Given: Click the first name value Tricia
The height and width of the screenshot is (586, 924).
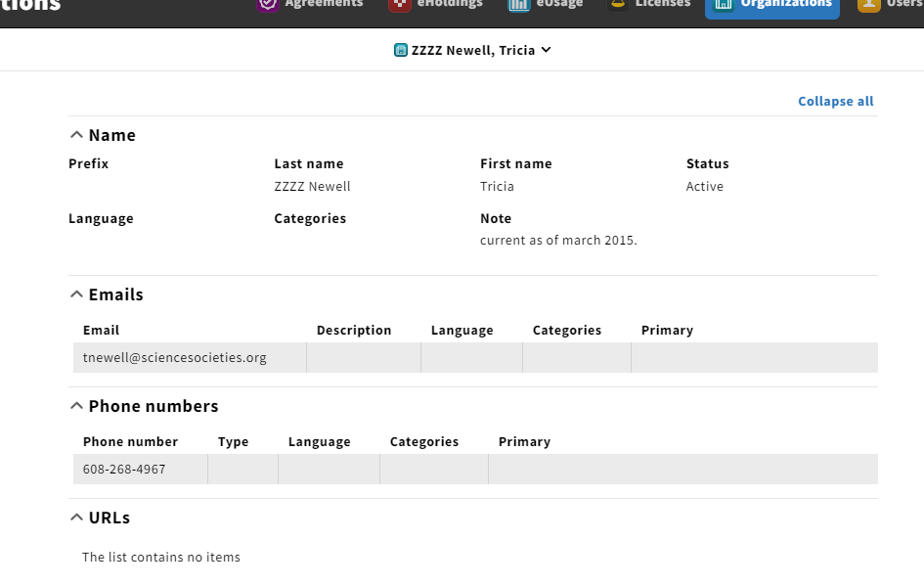Looking at the screenshot, I should (x=497, y=186).
